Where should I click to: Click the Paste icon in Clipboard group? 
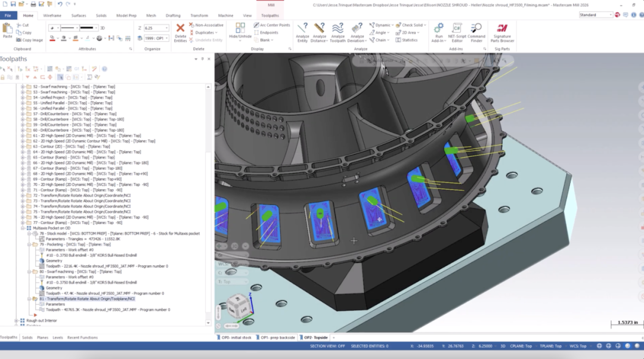point(7,29)
